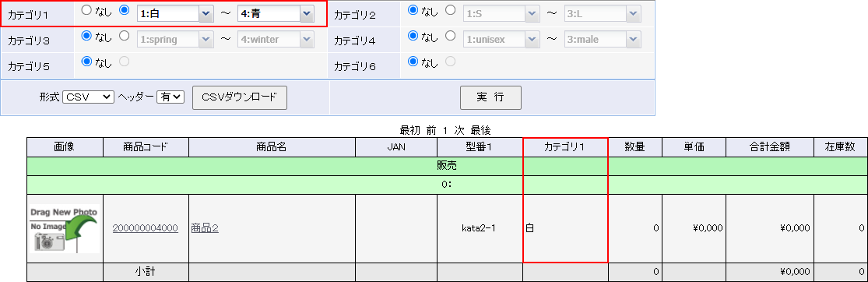Open カテゴリ4 end dropdown 3:male
The width and height of the screenshot is (868, 282).
click(603, 39)
